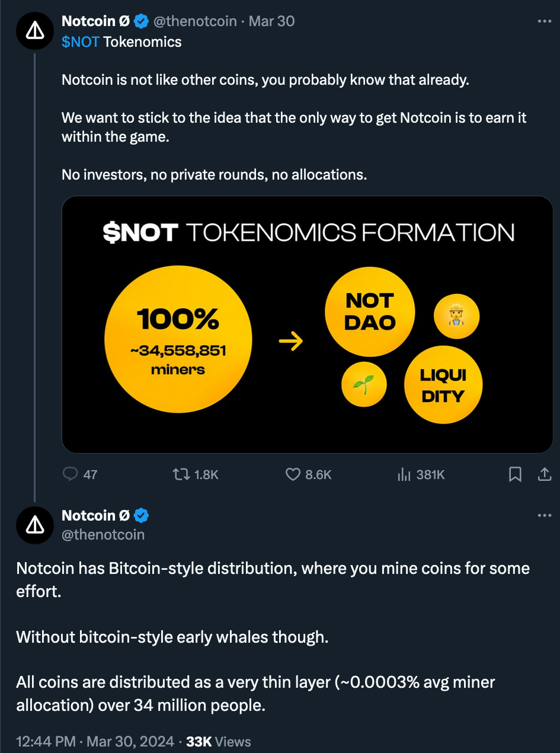This screenshot has width=560, height=753.
Task: Open more options on the second tweet
Action: [x=544, y=515]
